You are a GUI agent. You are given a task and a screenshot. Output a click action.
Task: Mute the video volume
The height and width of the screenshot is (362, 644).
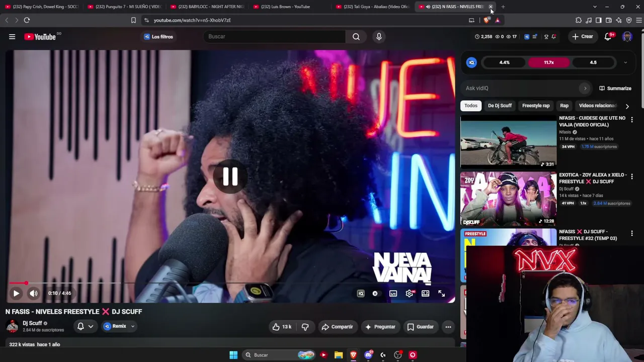click(x=33, y=293)
